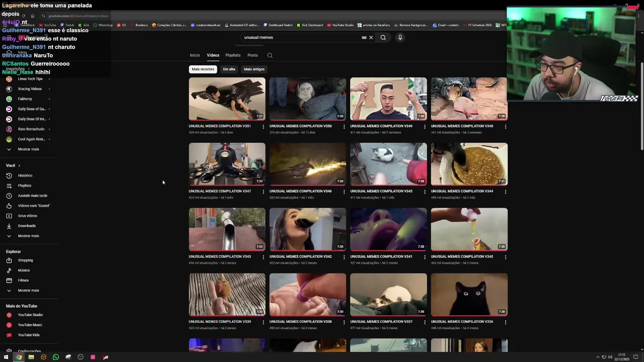Open File Explorer from the taskbar
The height and width of the screenshot is (362, 644).
pos(31,357)
